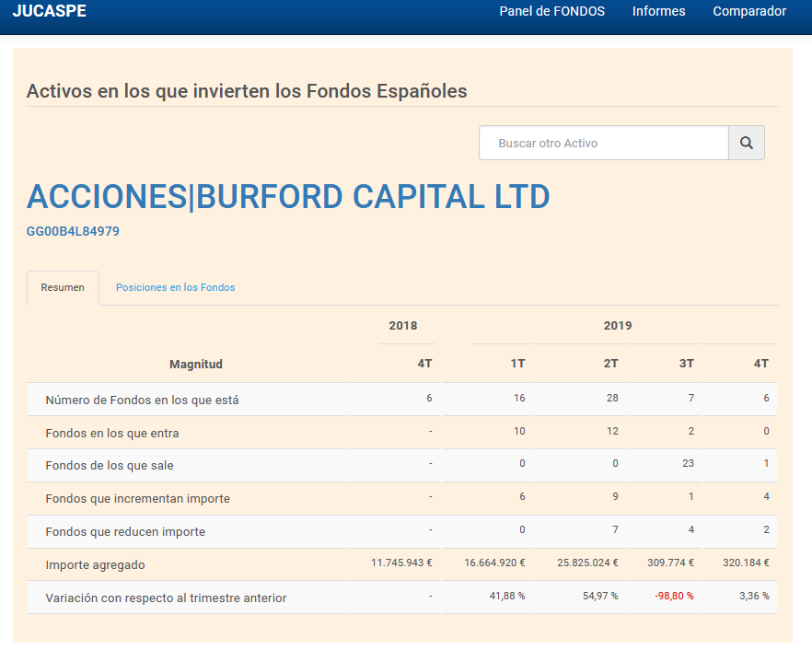The image size is (812, 650).
Task: Select the Resumen tab
Action: pyautogui.click(x=63, y=287)
